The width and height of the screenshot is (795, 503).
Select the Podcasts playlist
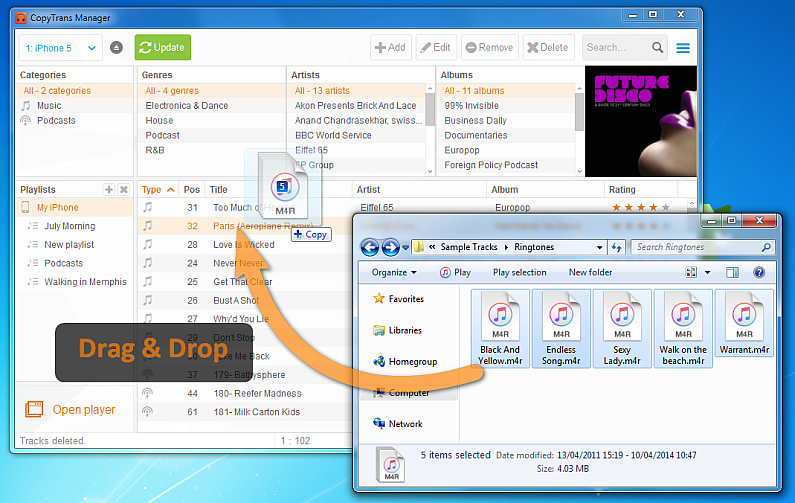[75, 263]
